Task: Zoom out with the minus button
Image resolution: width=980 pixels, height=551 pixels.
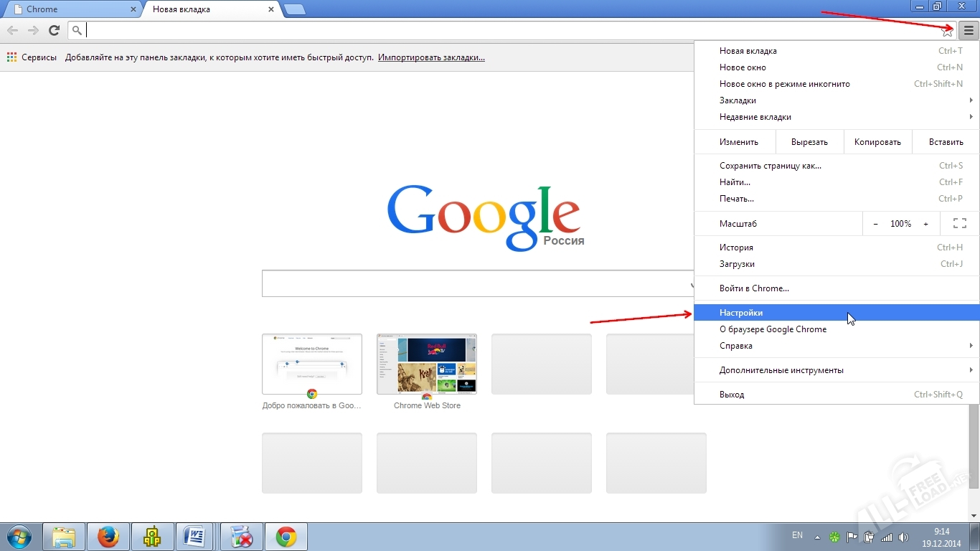Action: pyautogui.click(x=875, y=224)
